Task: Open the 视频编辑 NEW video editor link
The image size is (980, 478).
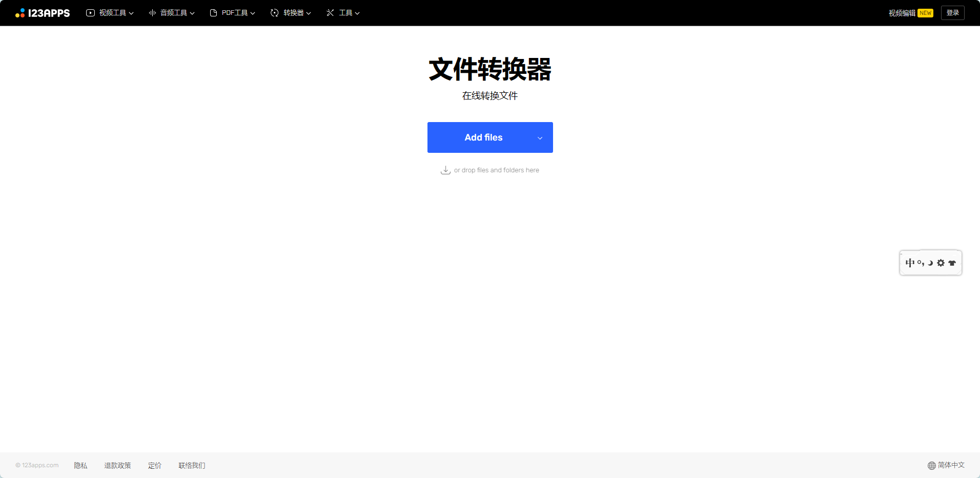Action: [910, 13]
